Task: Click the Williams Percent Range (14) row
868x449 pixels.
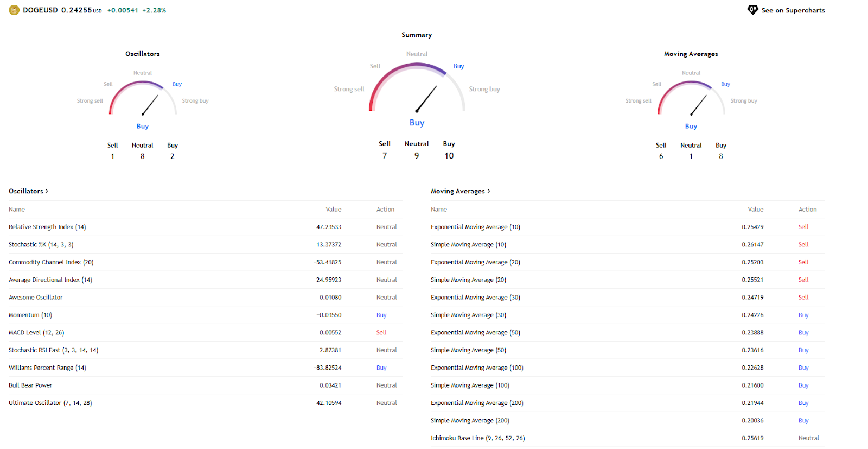Action: [47, 368]
